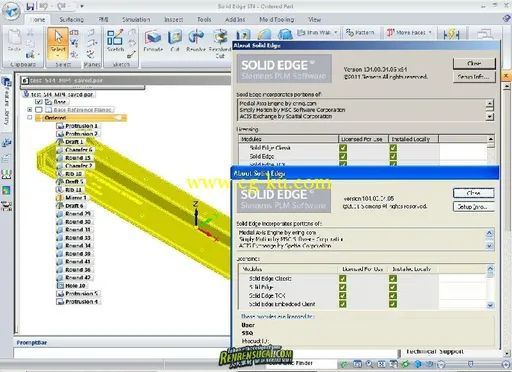The width and height of the screenshot is (512, 372).
Task: Click the Pattern tool
Action: (x=360, y=32)
